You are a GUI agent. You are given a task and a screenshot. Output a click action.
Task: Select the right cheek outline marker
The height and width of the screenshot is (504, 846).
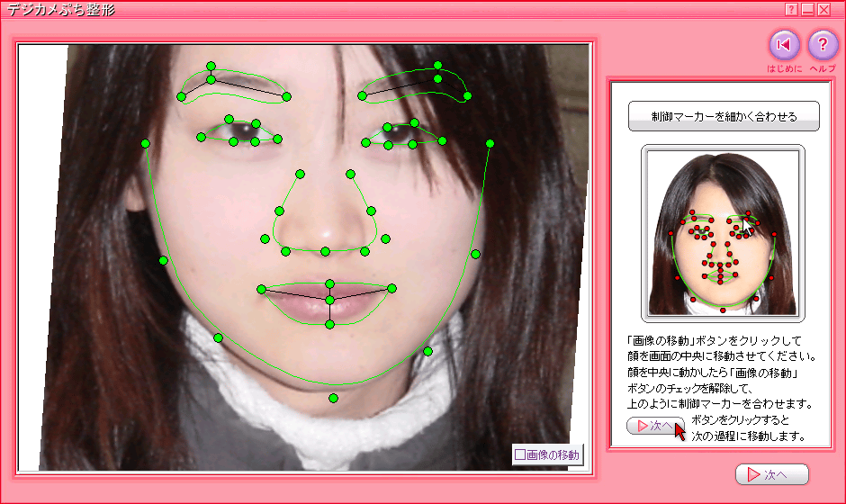[x=475, y=254]
